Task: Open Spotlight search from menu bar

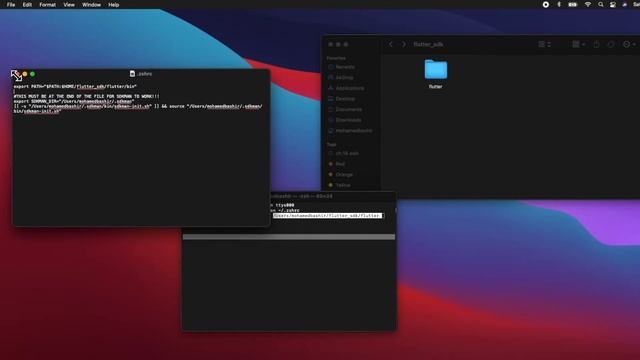Action: 601,4
